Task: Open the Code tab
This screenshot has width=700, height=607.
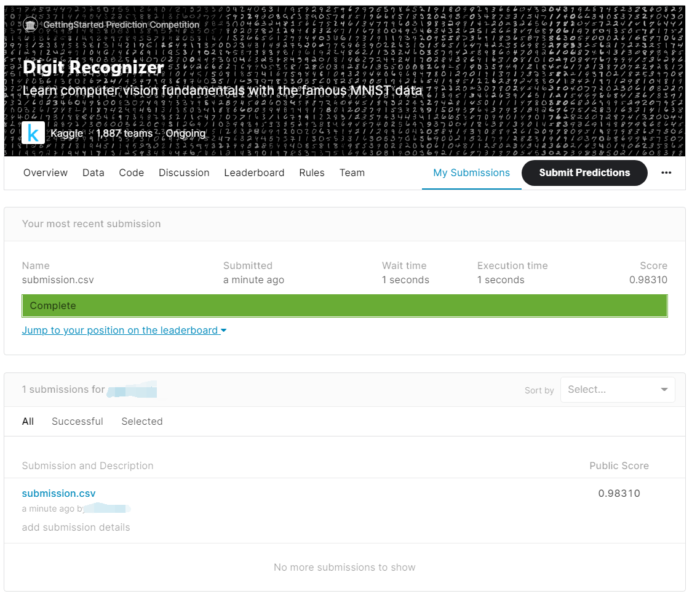Action: (131, 173)
